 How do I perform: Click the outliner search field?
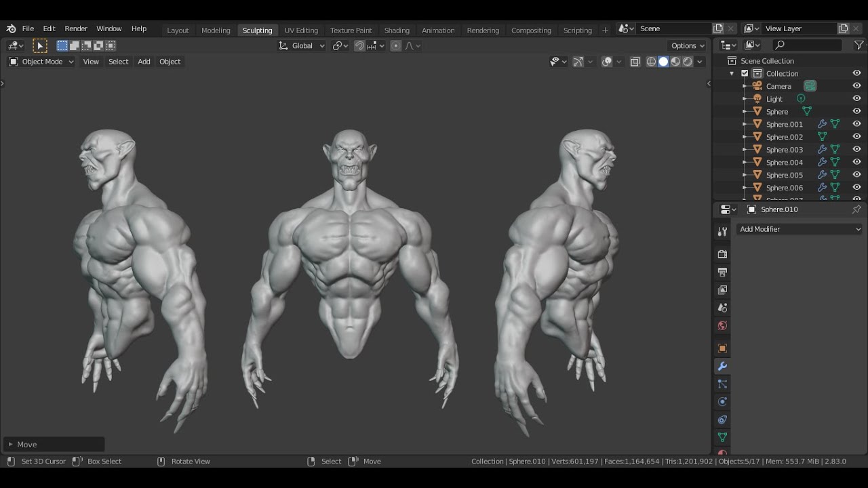[x=808, y=45]
